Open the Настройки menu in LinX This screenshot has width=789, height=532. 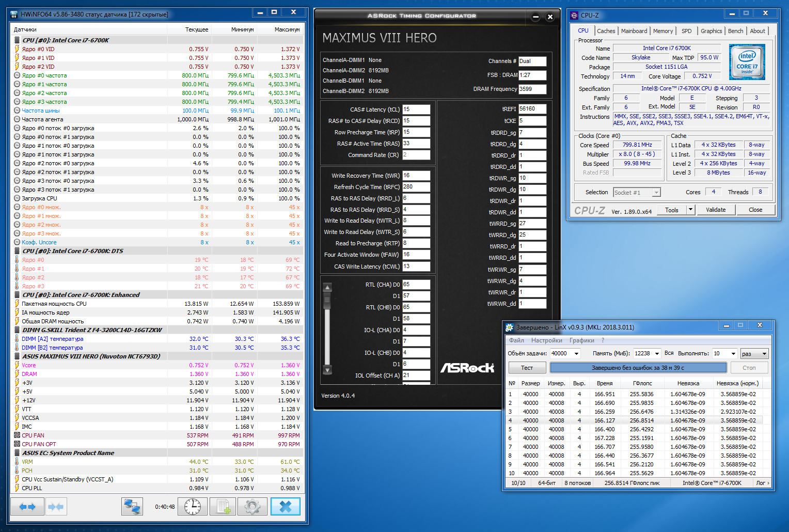coord(546,340)
